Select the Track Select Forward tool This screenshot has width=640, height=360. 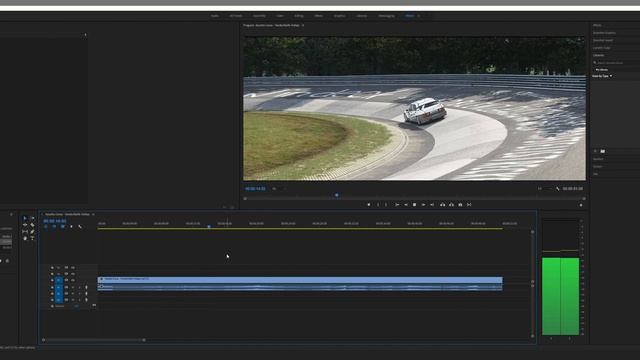[x=33, y=218]
